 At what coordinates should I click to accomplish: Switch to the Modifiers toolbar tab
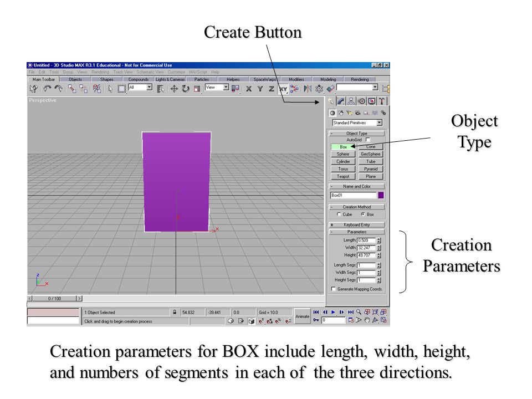[296, 79]
